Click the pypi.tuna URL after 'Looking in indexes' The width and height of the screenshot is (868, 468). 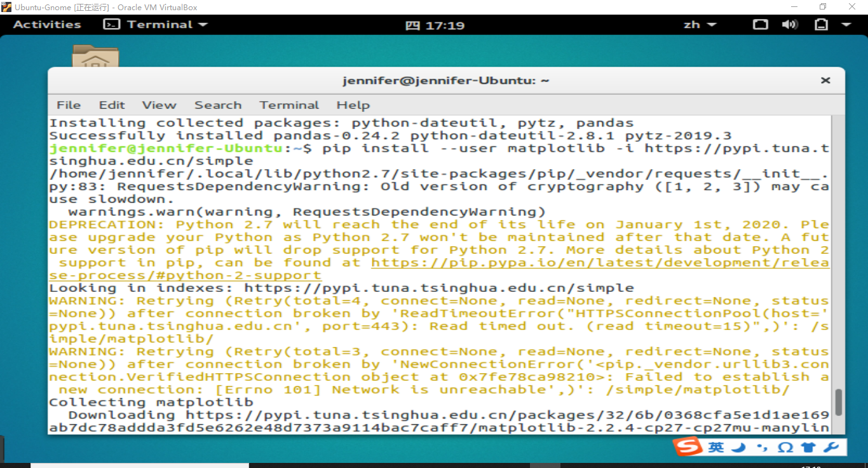(439, 288)
